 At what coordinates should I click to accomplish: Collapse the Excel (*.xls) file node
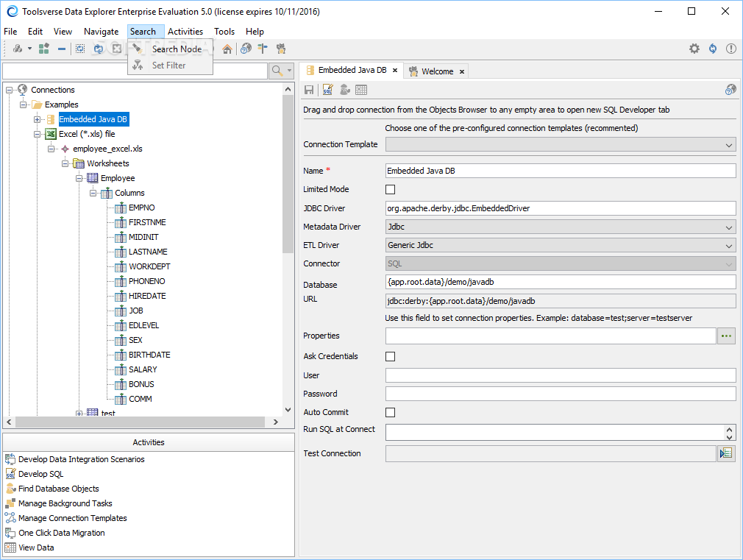coord(37,134)
